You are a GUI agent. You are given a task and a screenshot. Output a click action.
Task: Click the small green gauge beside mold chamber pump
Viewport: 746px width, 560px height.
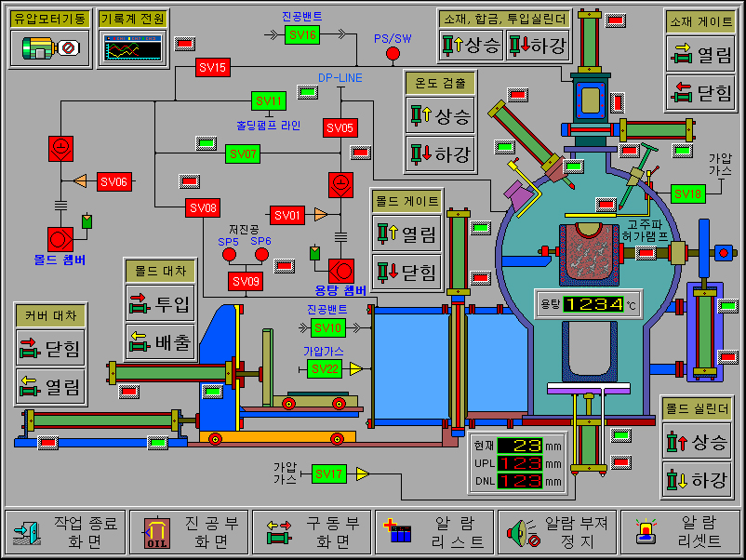[87, 221]
